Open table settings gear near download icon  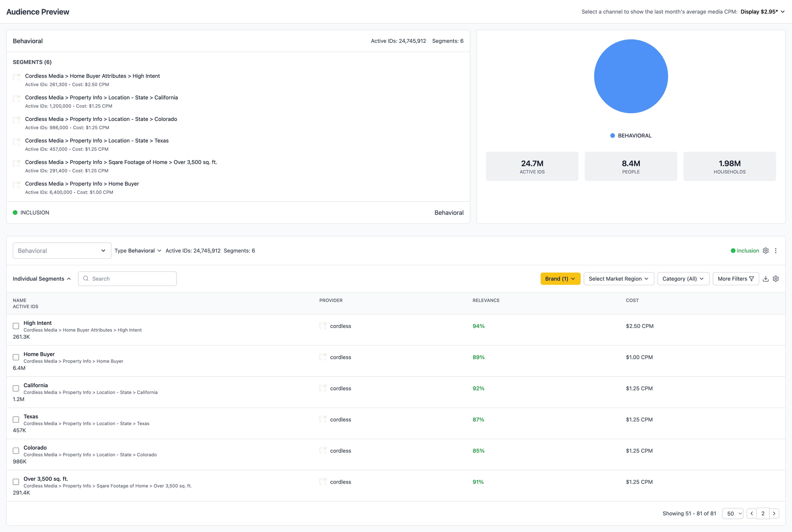[775, 279]
